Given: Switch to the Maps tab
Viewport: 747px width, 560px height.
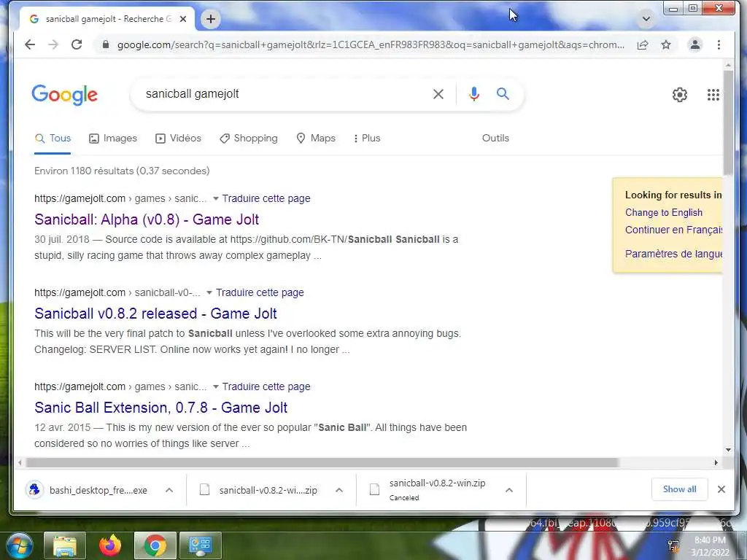Looking at the screenshot, I should (x=316, y=138).
